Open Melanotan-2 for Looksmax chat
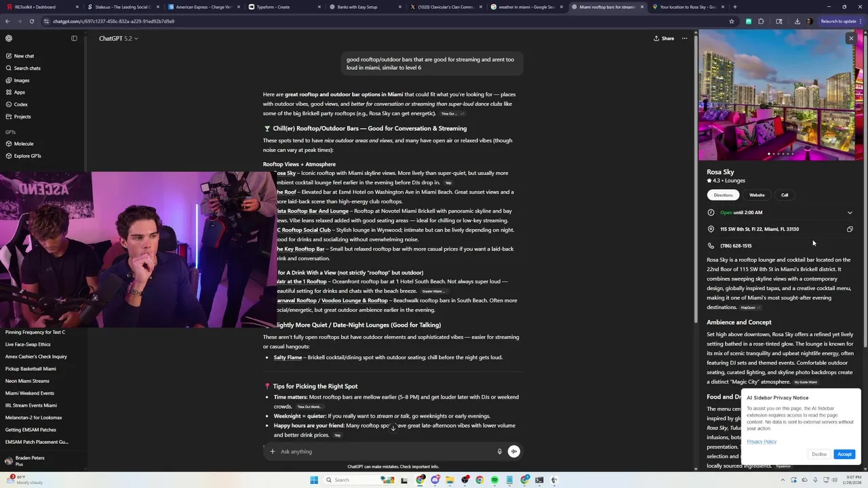868x488 pixels. coord(33,418)
